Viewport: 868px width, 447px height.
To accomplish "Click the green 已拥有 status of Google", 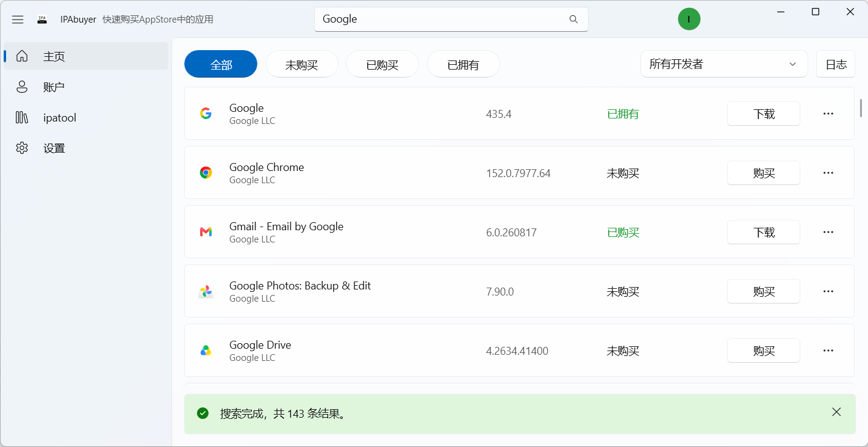I will pos(623,114).
